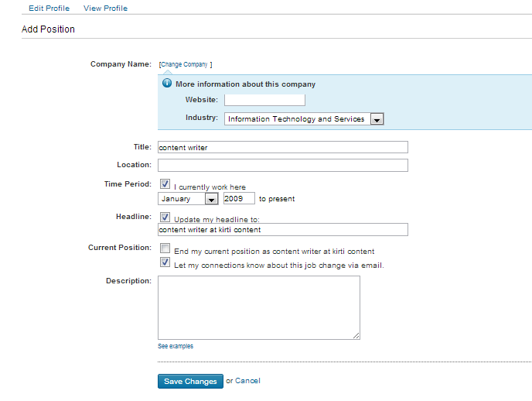Click the 'Description:' label
532x401 pixels.
pyautogui.click(x=128, y=281)
